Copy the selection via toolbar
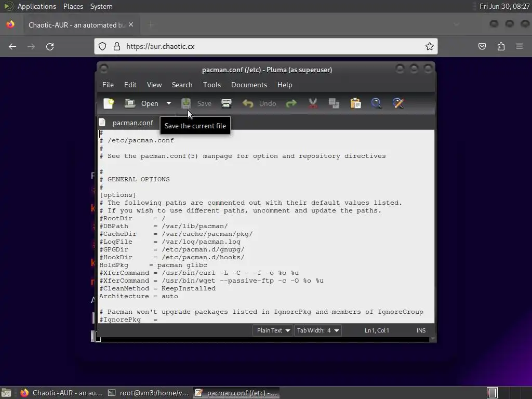This screenshot has height=399, width=532. coord(334,103)
